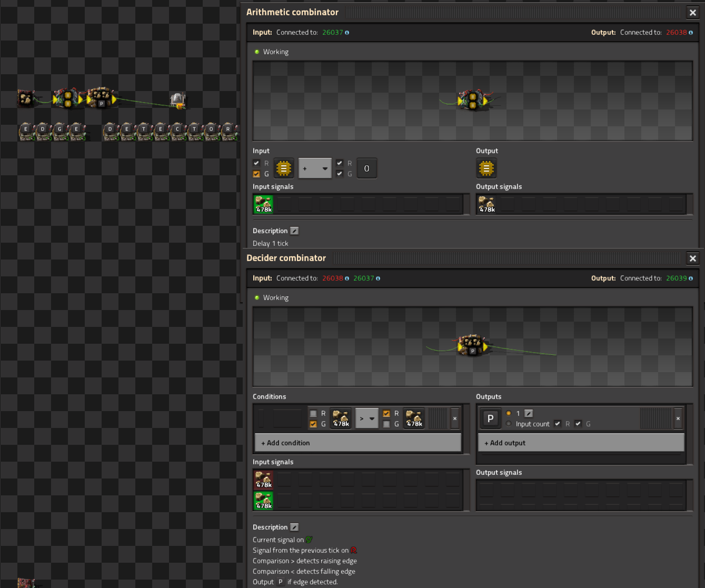705x588 pixels.
Task: Toggle red wire for decider first operand
Action: coord(313,414)
